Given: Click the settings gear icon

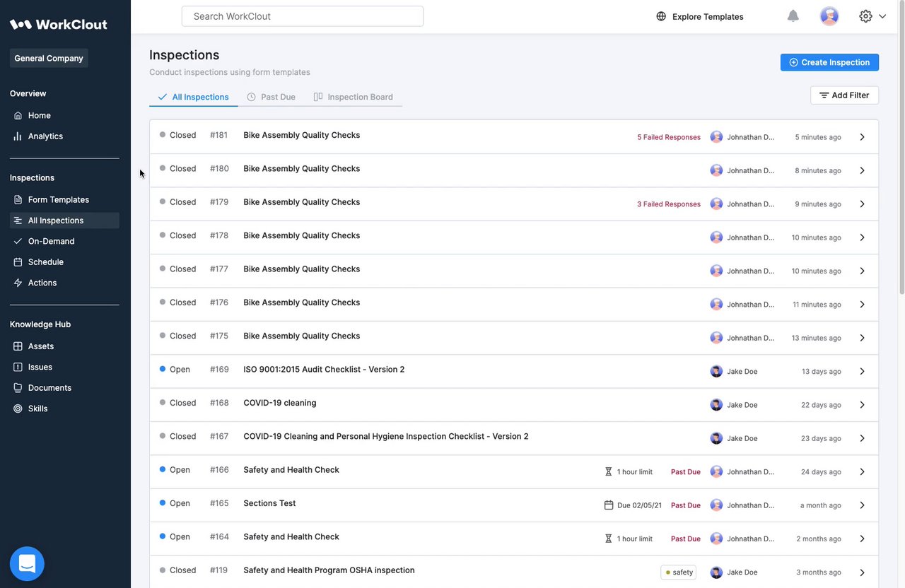Looking at the screenshot, I should [865, 16].
